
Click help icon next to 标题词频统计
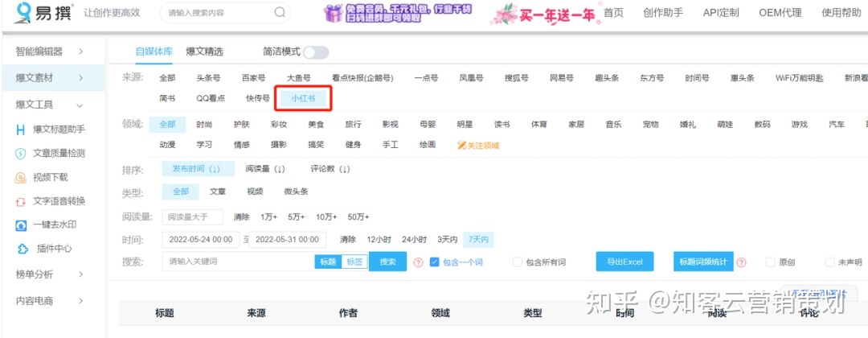pos(741,262)
